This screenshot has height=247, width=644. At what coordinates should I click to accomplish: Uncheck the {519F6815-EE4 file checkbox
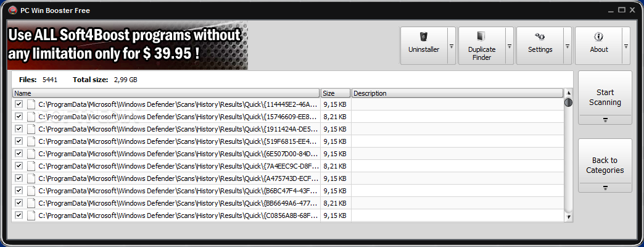19,141
